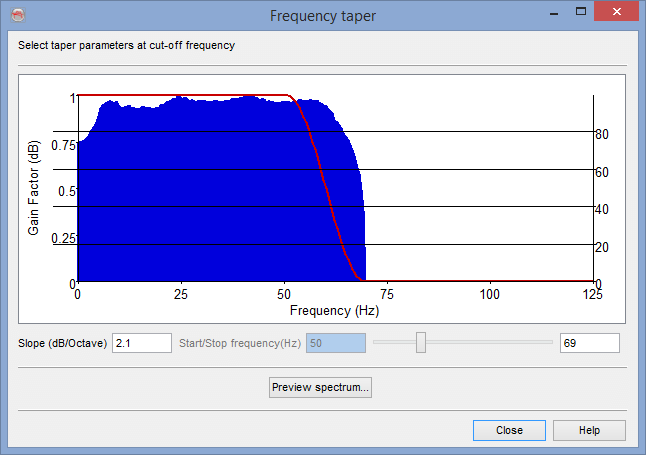Click the "Start/Stop frequency(Hz)" label

pyautogui.click(x=239, y=343)
